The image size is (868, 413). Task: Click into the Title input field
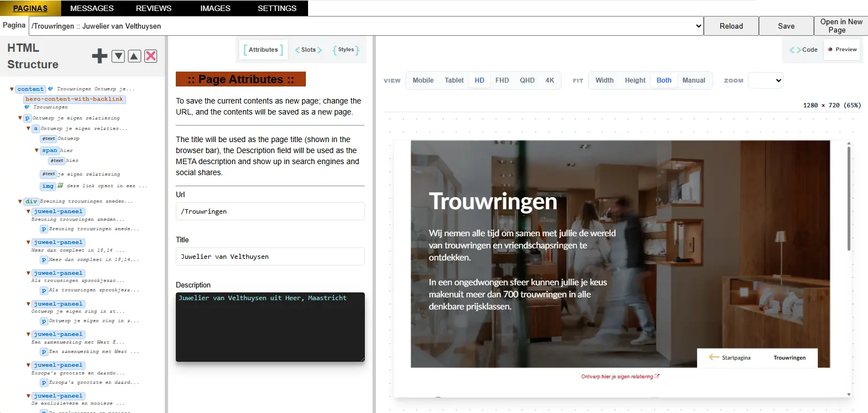coord(270,257)
